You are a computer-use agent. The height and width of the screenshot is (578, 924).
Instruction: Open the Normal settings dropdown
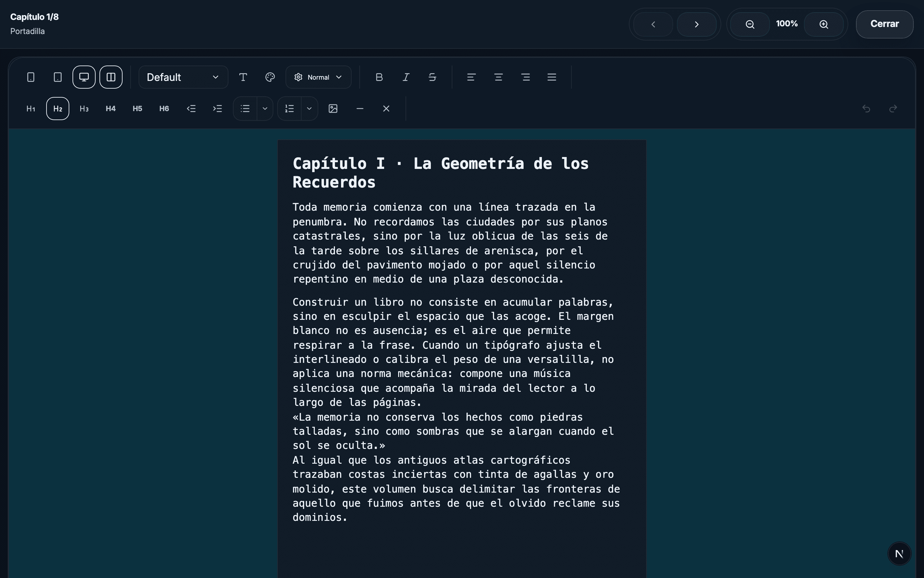point(319,77)
